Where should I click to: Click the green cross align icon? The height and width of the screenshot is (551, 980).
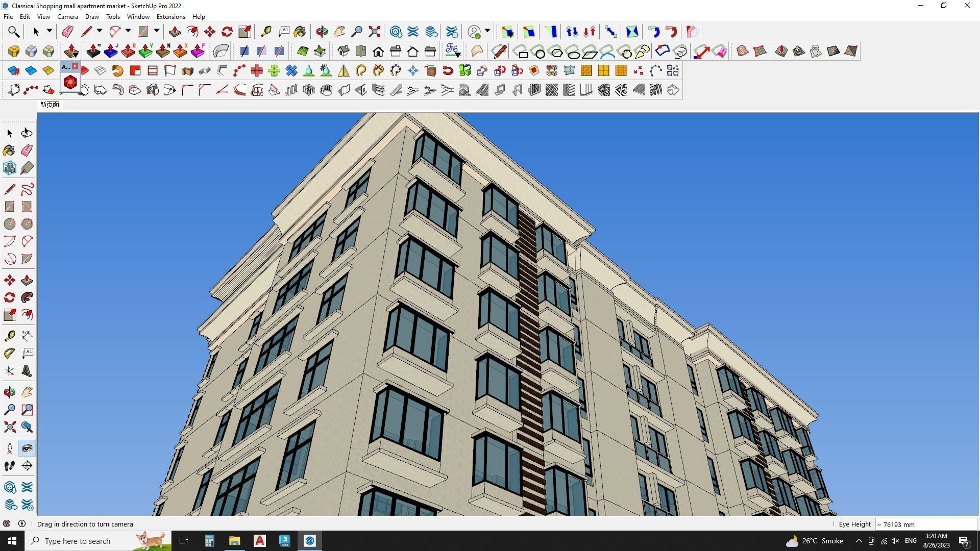[x=274, y=70]
